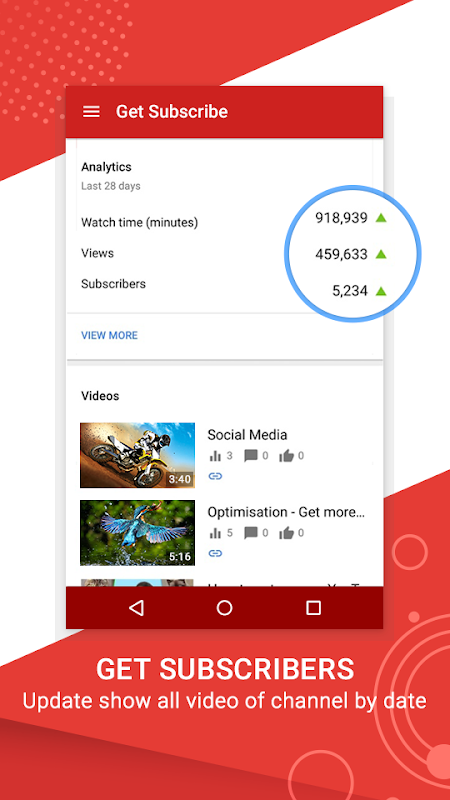
Task: Click the 'Analytics' section heading
Action: [x=106, y=167]
